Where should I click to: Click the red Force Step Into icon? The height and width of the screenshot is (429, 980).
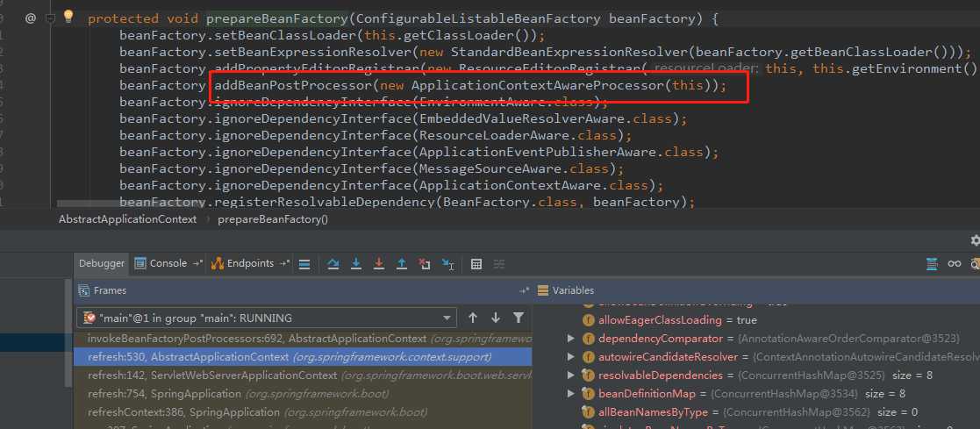coord(379,265)
